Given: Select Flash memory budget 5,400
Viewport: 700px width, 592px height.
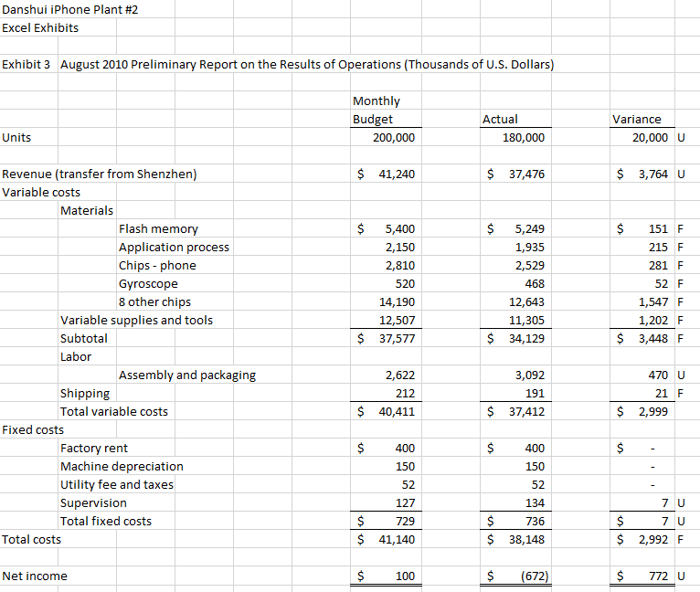Looking at the screenshot, I should (400, 229).
